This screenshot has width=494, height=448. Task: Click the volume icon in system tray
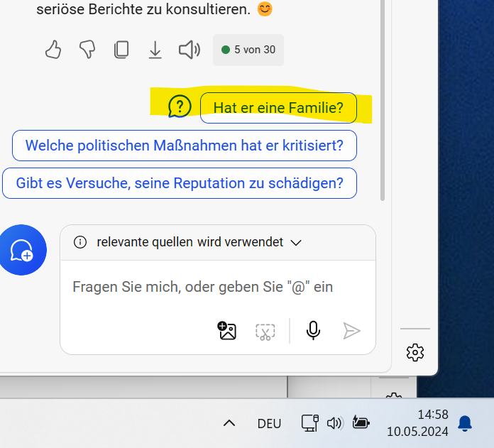(x=334, y=423)
